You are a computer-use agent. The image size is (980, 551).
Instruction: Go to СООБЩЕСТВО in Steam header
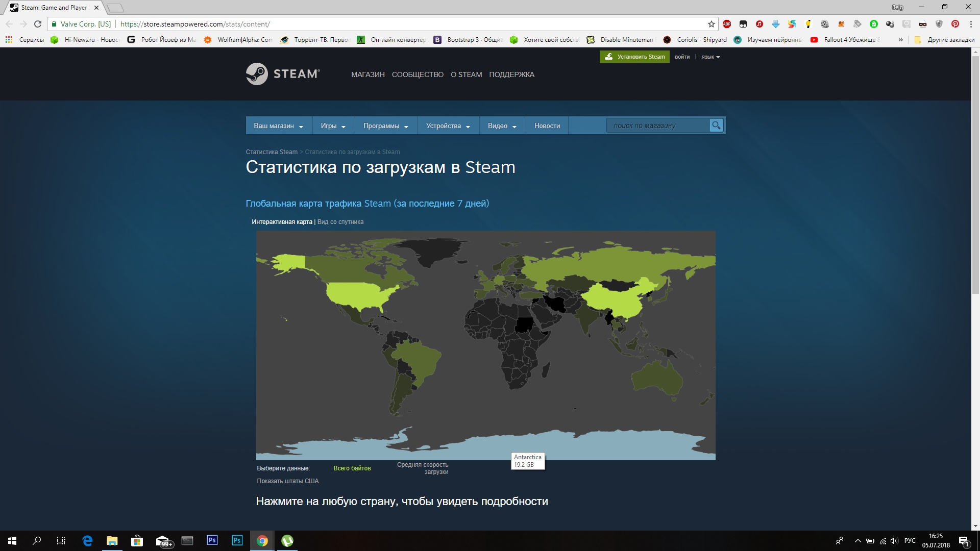click(418, 74)
